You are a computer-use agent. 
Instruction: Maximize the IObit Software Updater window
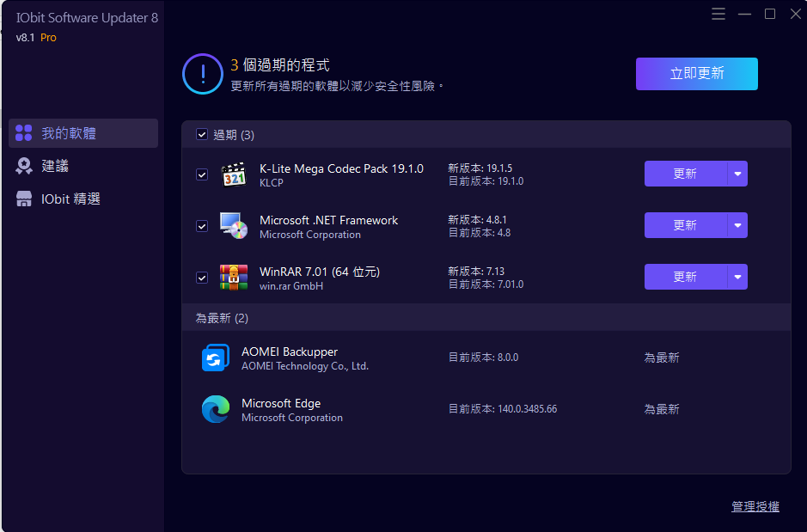[770, 14]
